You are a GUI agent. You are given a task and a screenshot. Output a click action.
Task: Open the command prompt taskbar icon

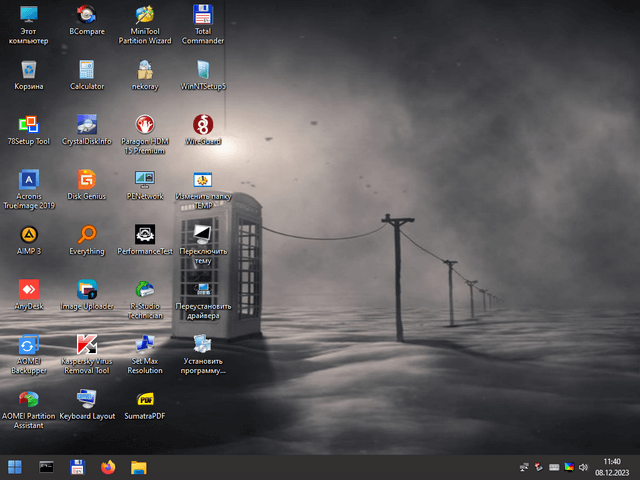click(x=46, y=466)
